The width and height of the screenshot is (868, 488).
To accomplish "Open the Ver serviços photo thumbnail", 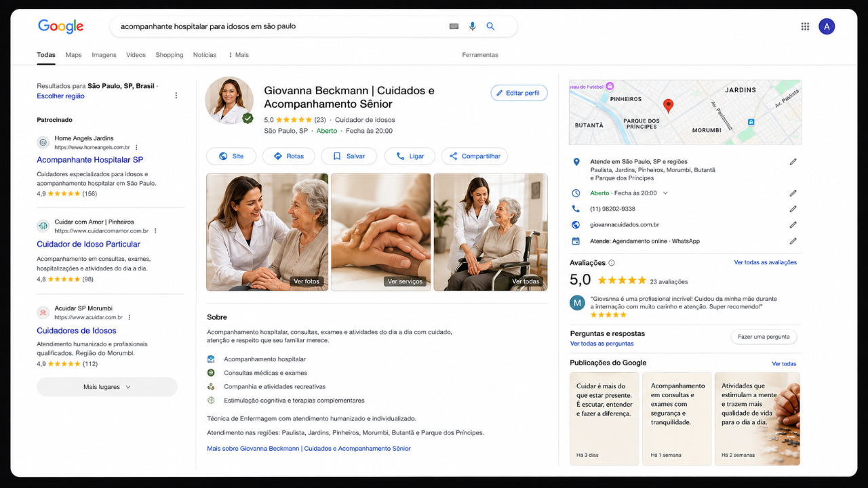I will pos(381,232).
